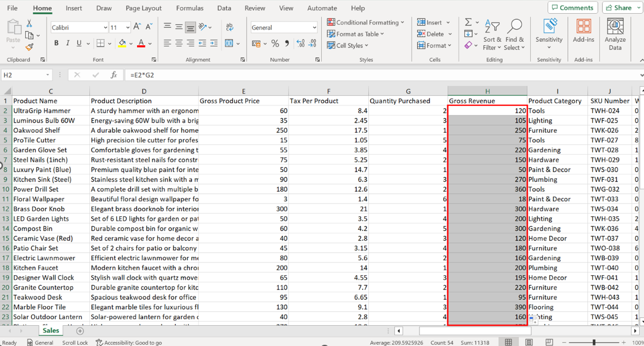This screenshot has width=644, height=346.
Task: Click the Insert Function fx icon
Action: click(x=113, y=75)
